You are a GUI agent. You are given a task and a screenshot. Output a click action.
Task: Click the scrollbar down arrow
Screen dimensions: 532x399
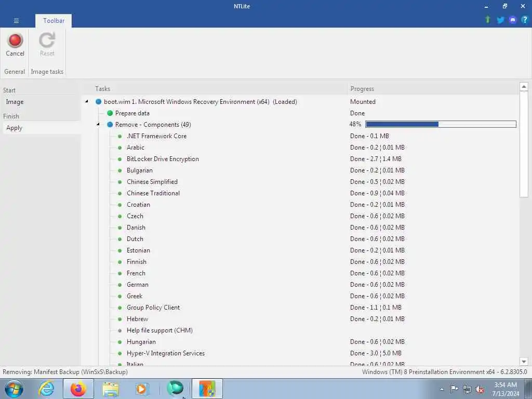click(x=524, y=362)
